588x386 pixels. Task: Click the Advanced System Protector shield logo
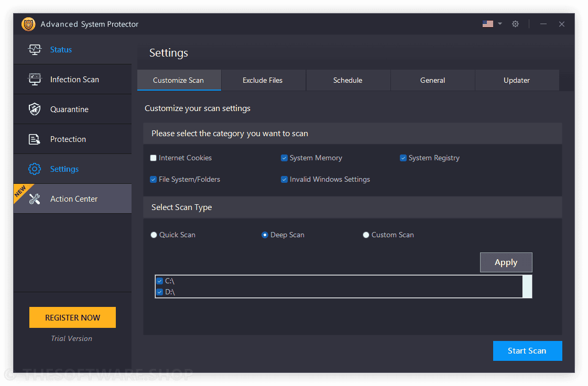(x=28, y=24)
